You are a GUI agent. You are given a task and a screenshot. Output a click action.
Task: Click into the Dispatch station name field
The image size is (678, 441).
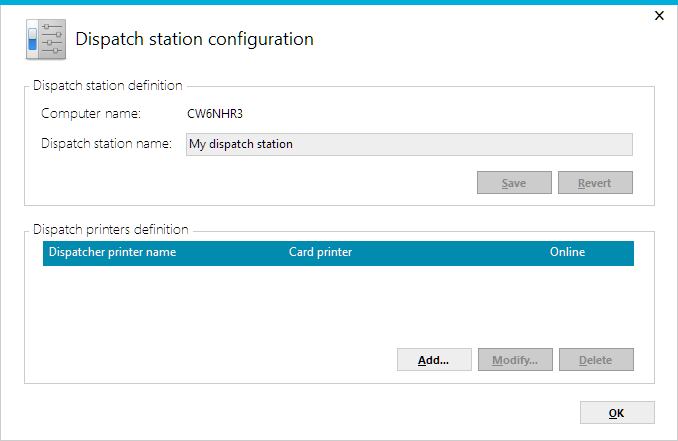tap(409, 144)
